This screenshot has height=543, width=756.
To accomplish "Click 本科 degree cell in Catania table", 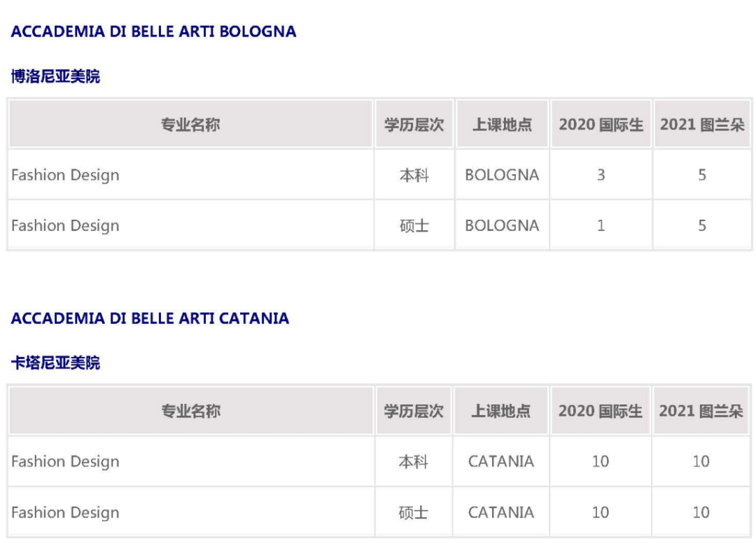I will [413, 461].
